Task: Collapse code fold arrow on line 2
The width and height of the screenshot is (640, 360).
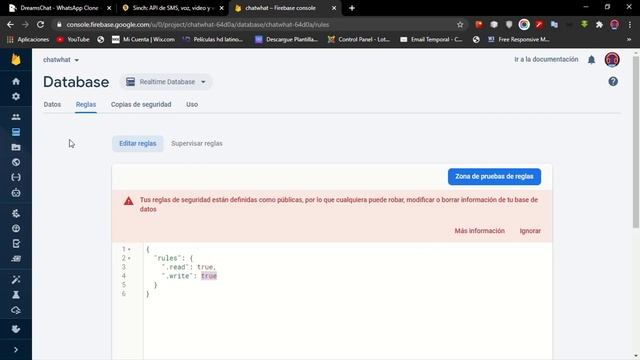Action: [x=129, y=258]
